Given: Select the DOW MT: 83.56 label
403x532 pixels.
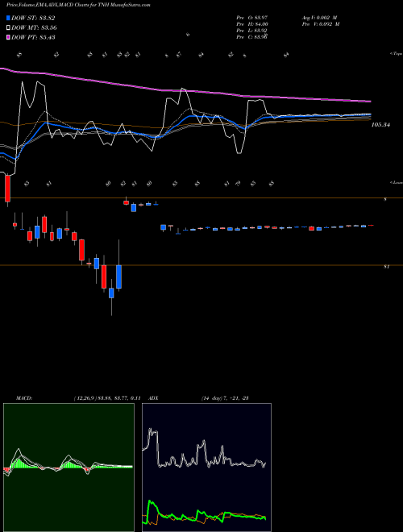Looking at the screenshot, I should (x=34, y=28).
